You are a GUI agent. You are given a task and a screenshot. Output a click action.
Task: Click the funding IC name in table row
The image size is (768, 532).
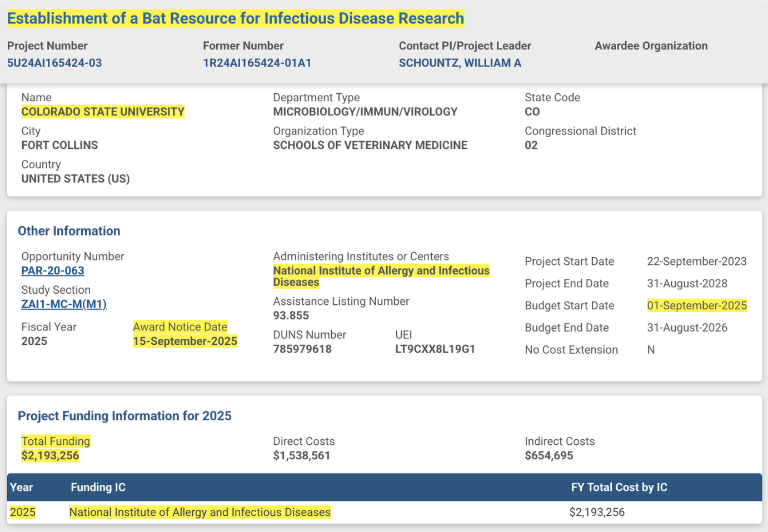coord(200,512)
